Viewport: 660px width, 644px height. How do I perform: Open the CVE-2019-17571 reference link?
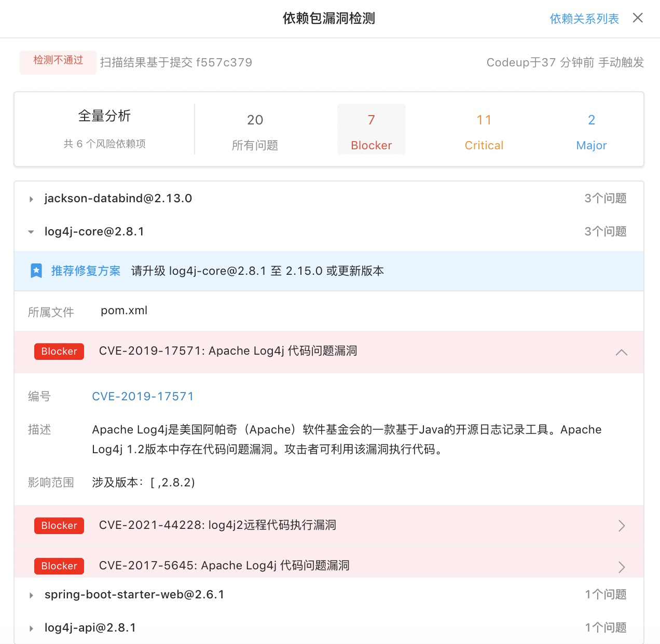[143, 396]
